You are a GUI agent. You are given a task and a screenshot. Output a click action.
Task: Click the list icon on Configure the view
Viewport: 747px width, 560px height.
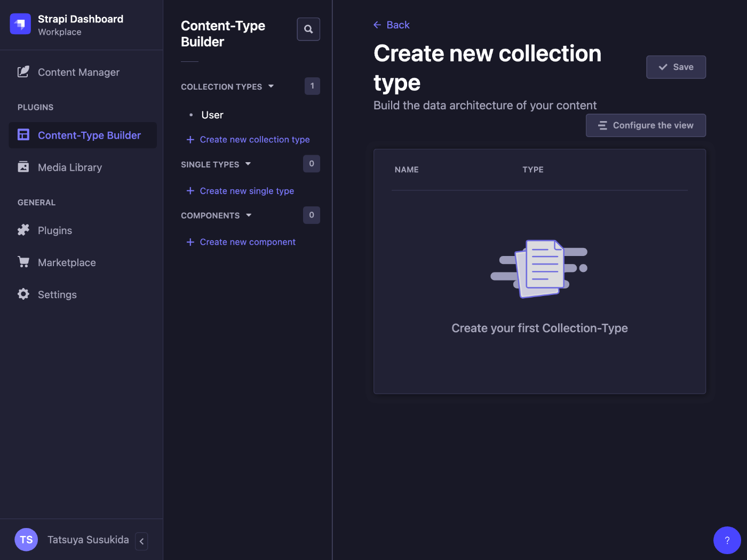pos(603,125)
